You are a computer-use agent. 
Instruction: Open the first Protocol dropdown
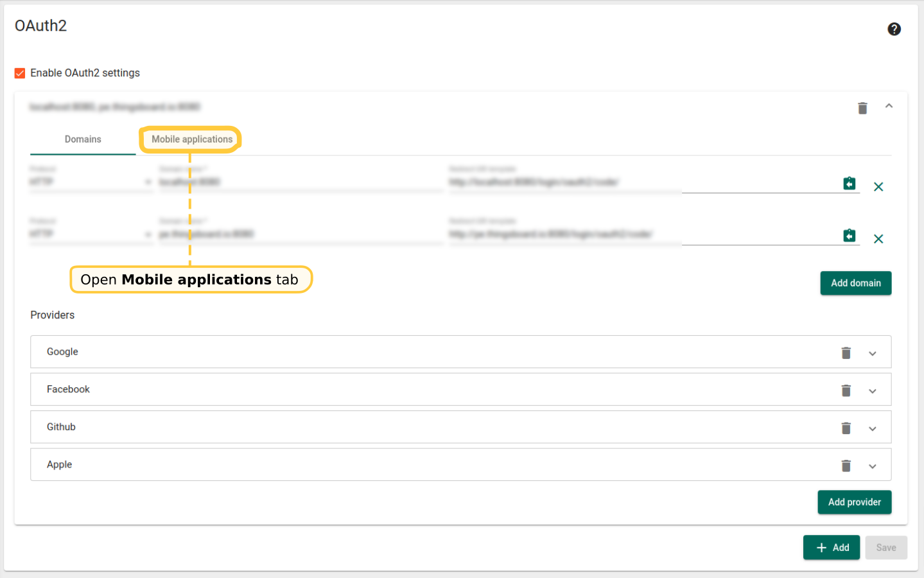[x=90, y=182]
